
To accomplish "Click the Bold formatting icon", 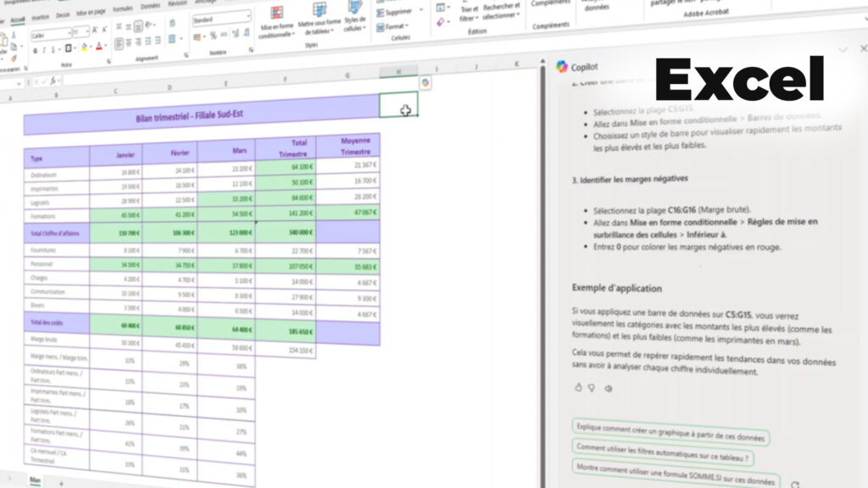I will (x=35, y=51).
